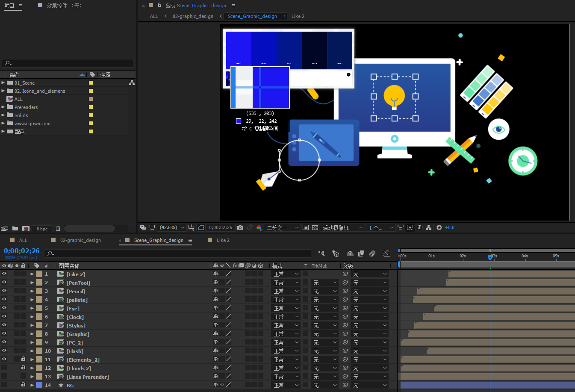This screenshot has height=392, width=575.
Task: Click the 8 bpc color depth button
Action: pyautogui.click(x=42, y=229)
